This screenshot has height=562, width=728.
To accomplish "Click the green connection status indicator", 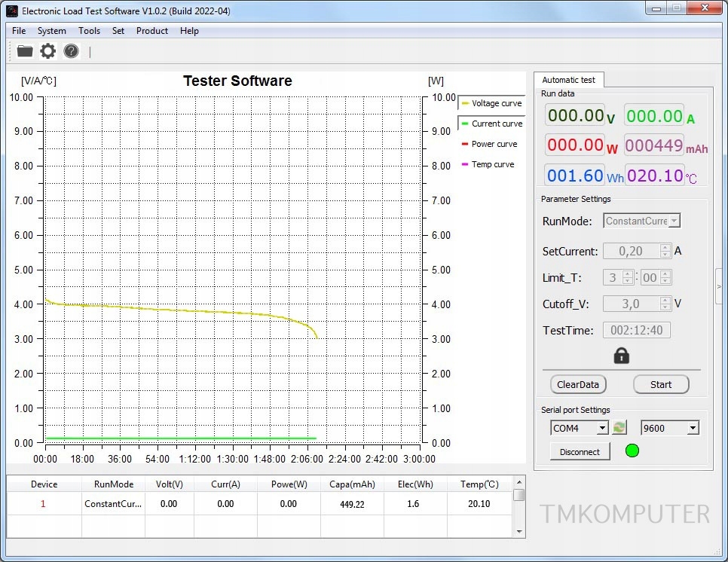I will coord(632,451).
